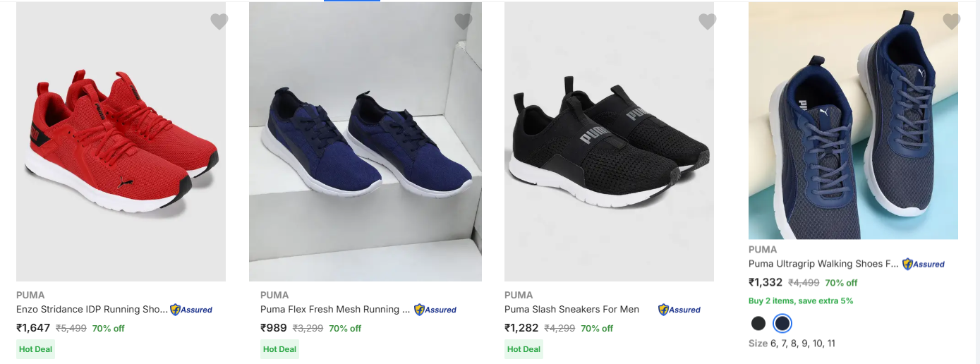
Task: Wishlist the red Enzo Stridance shoe
Action: [x=219, y=22]
